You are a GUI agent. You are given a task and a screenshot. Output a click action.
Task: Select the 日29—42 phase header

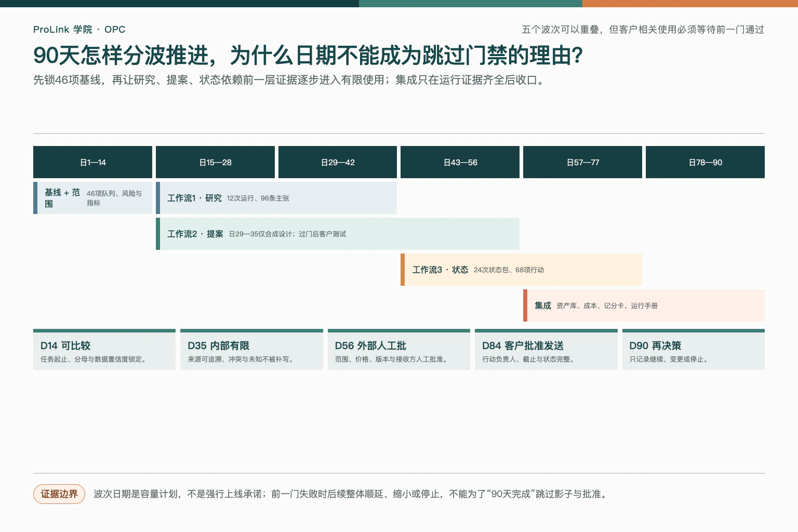tap(338, 162)
